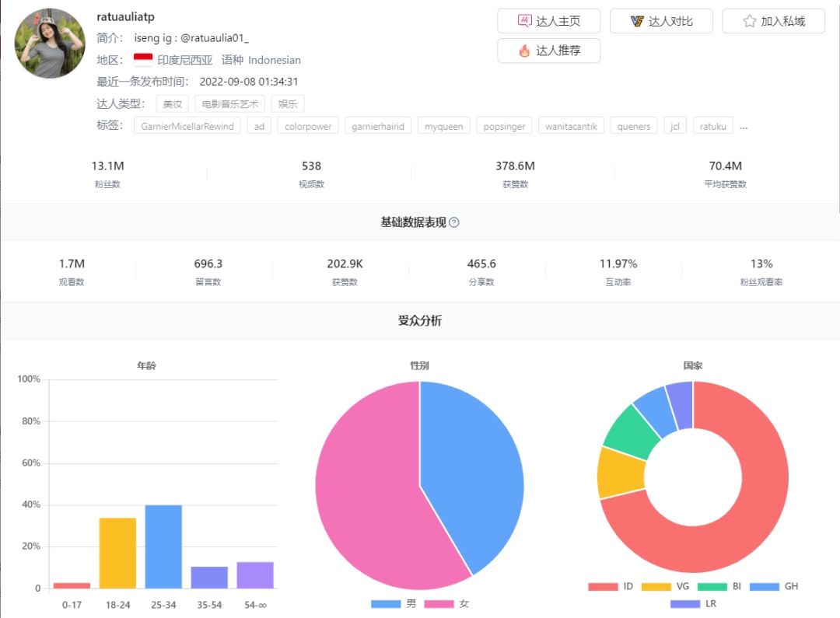Viewport: 840px width, 618px height.
Task: Click the help icon beside 基础数据表现
Action: coord(453,222)
